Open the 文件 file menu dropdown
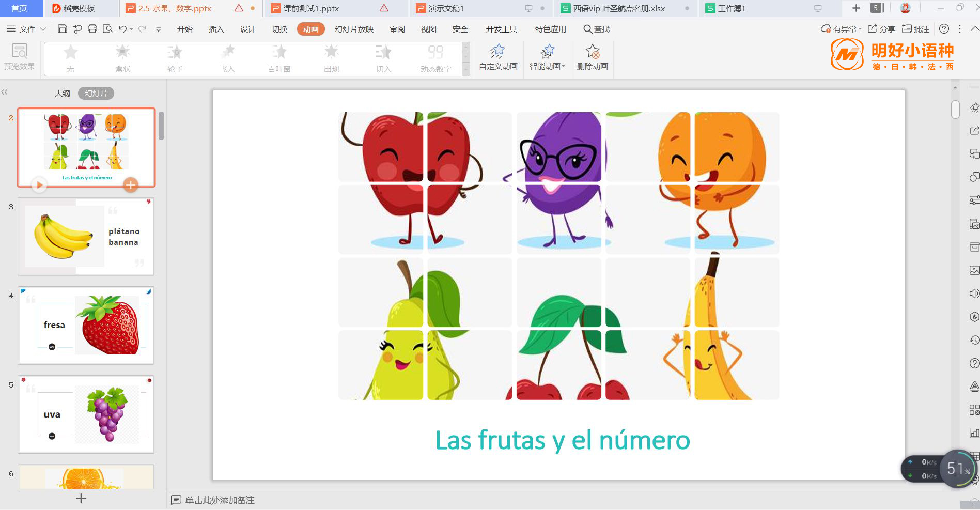The width and height of the screenshot is (980, 510). [x=26, y=29]
